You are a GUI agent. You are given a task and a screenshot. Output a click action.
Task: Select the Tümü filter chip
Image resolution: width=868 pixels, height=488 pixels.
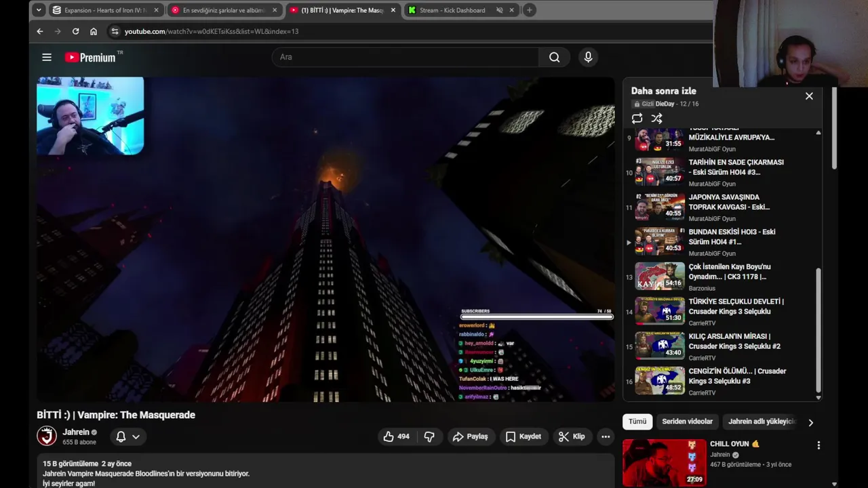(x=637, y=422)
